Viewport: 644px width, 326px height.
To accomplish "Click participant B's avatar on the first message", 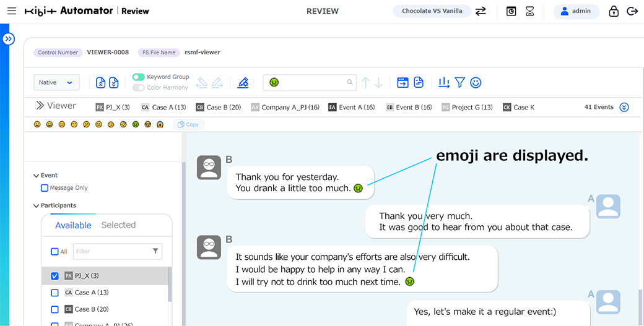I will (209, 167).
